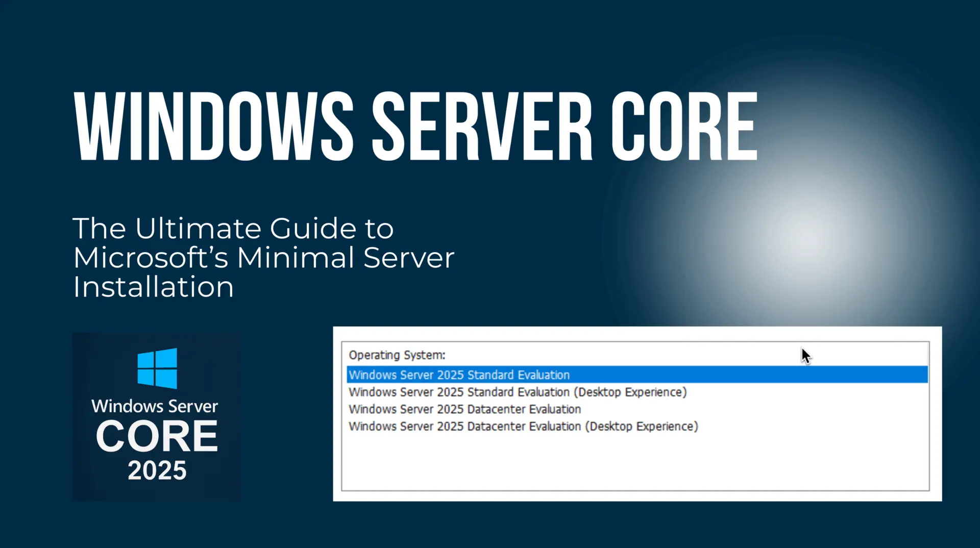Click the 'CORE' text in the logo

tap(156, 436)
